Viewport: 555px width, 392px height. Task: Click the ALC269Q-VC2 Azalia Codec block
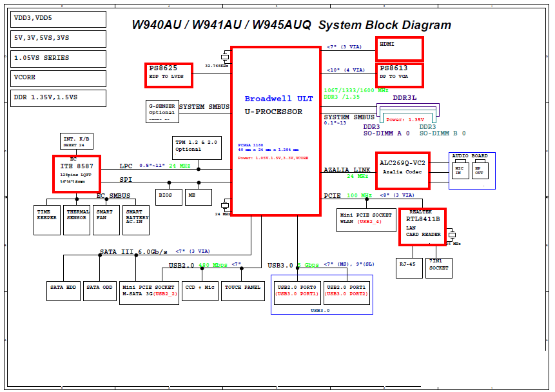pos(403,171)
